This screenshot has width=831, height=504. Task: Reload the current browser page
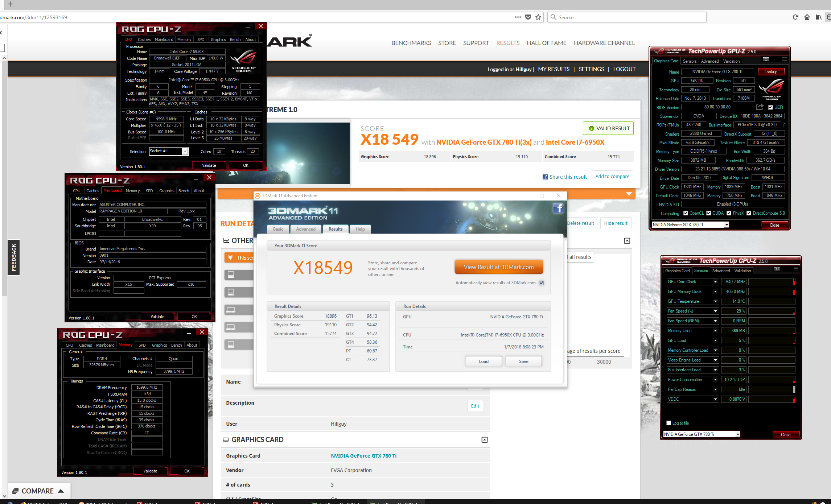pyautogui.click(x=795, y=17)
